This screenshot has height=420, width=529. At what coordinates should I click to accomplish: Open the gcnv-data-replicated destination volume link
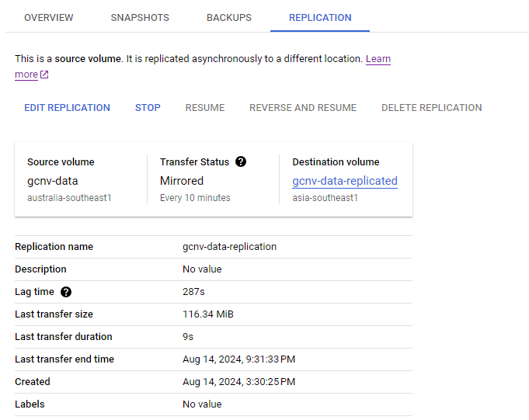point(345,181)
